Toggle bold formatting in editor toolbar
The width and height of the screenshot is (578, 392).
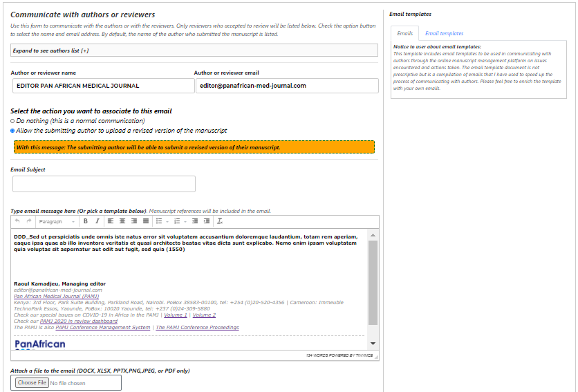pos(86,221)
